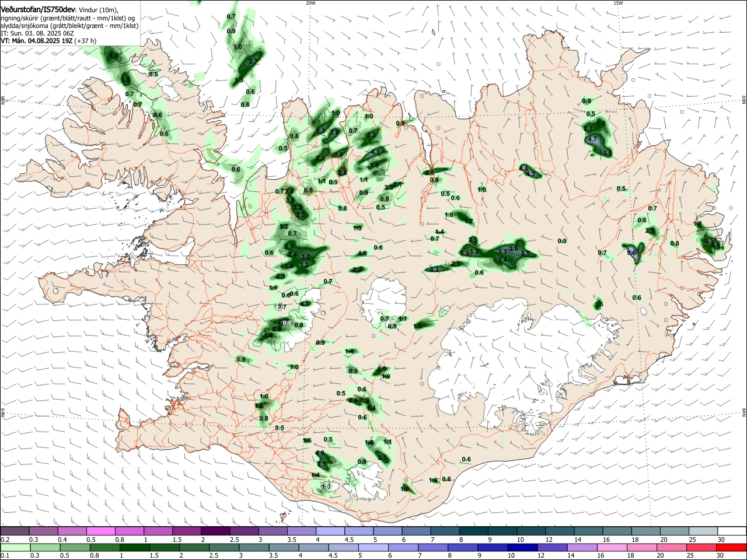This screenshot has height=560, width=747.
Task: Click the 9.6 precipitation value in the east
Action: (x=631, y=253)
